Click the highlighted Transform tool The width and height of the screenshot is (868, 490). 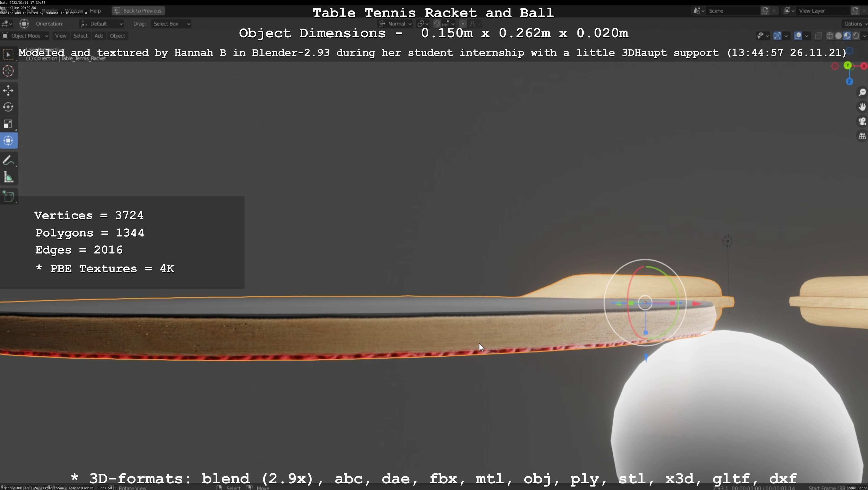pos(8,141)
